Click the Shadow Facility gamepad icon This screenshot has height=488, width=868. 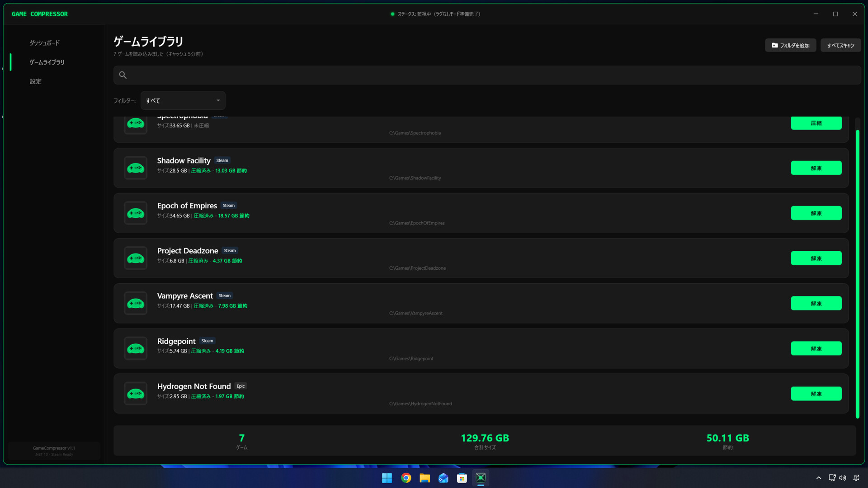pyautogui.click(x=136, y=168)
